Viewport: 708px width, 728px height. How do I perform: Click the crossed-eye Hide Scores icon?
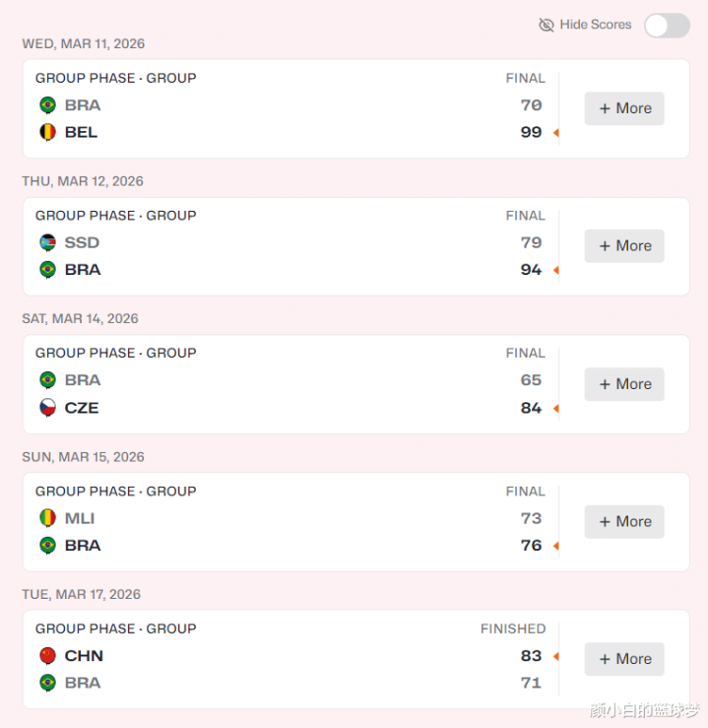pyautogui.click(x=547, y=25)
